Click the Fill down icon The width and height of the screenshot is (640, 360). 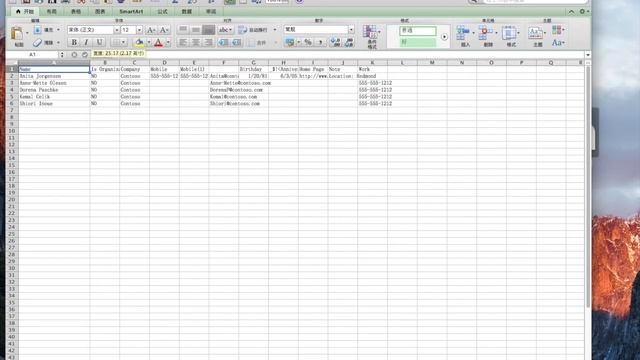pos(38,30)
